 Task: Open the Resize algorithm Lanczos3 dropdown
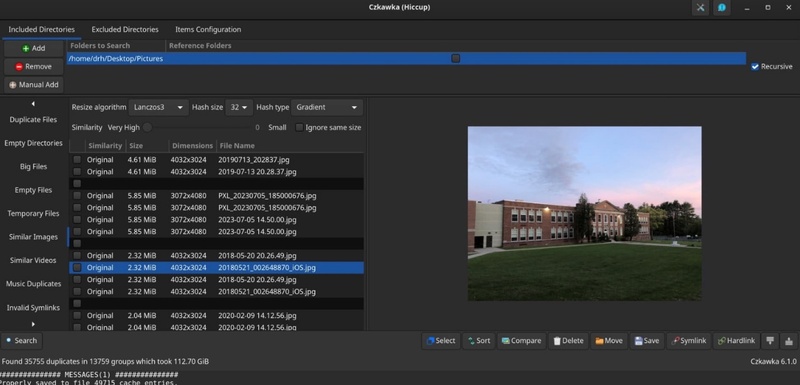pyautogui.click(x=159, y=108)
